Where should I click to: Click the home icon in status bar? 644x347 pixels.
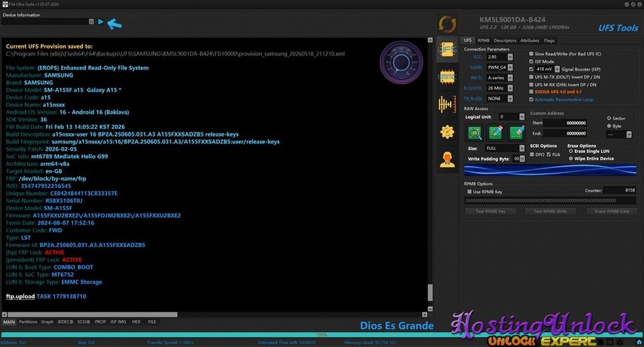point(639,341)
